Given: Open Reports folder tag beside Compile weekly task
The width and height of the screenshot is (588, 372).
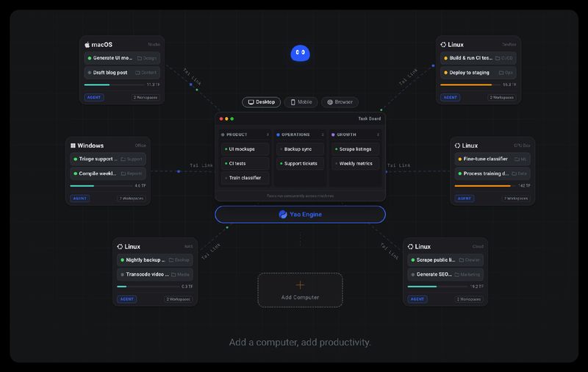Looking at the screenshot, I should coord(132,174).
